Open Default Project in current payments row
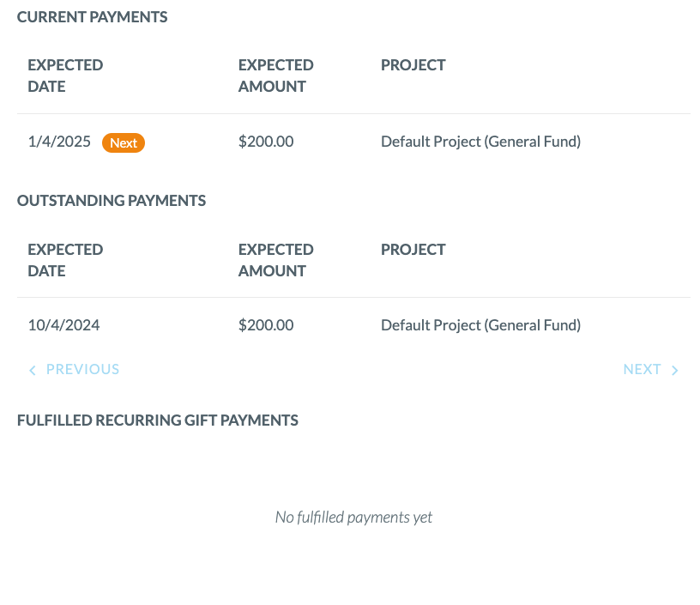Image resolution: width=700 pixels, height=605 pixels. (480, 142)
